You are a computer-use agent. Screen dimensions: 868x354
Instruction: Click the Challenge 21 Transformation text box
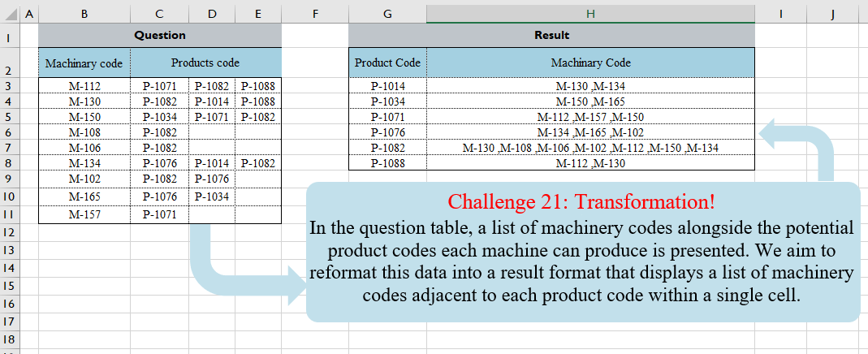click(x=582, y=252)
